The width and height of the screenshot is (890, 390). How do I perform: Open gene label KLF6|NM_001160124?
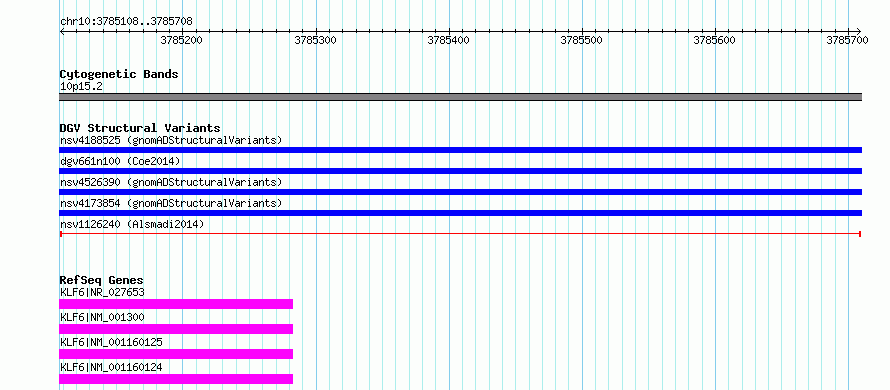(x=111, y=367)
